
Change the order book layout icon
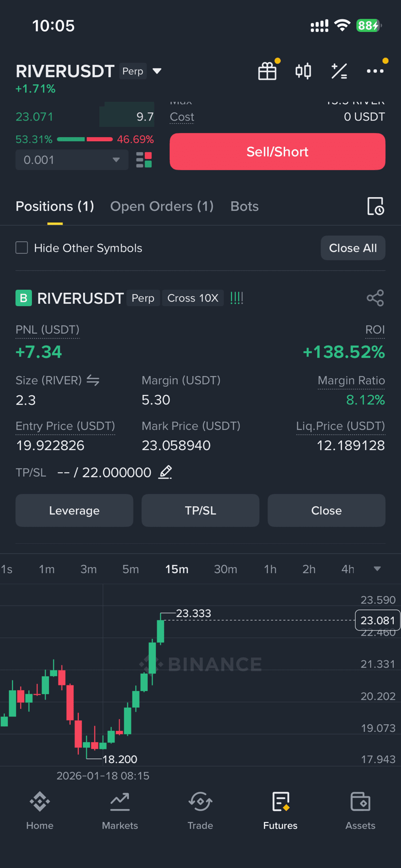coord(144,160)
